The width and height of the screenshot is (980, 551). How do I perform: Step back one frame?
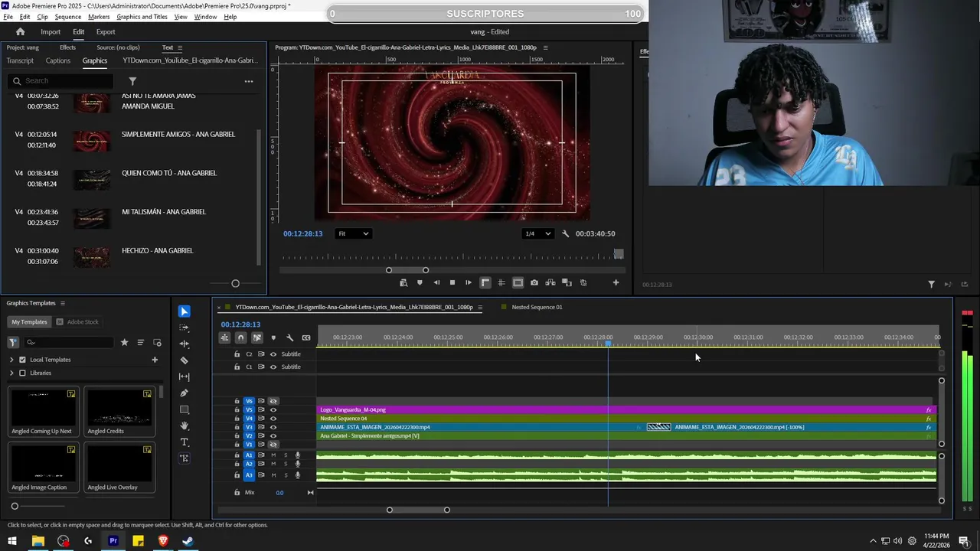point(436,282)
